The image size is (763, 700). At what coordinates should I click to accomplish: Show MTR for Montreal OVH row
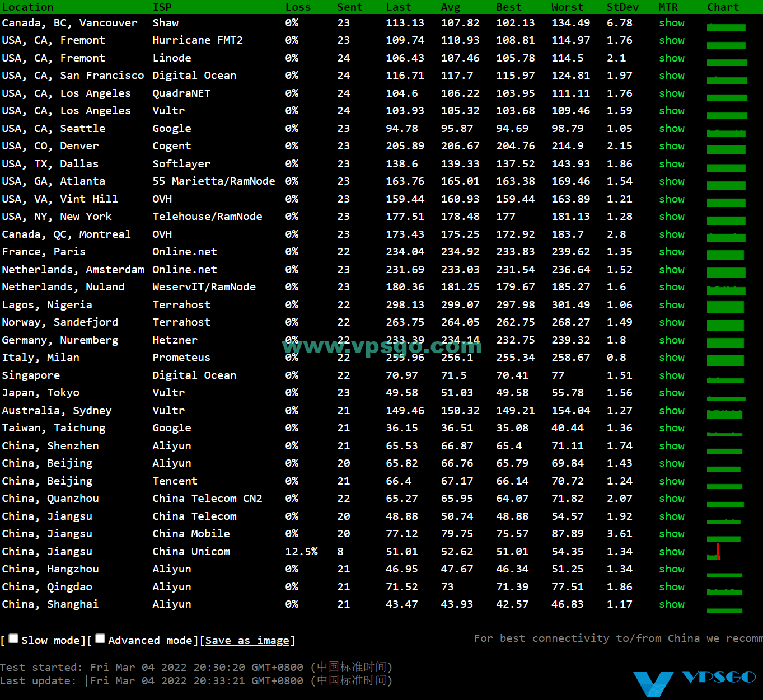click(x=672, y=234)
